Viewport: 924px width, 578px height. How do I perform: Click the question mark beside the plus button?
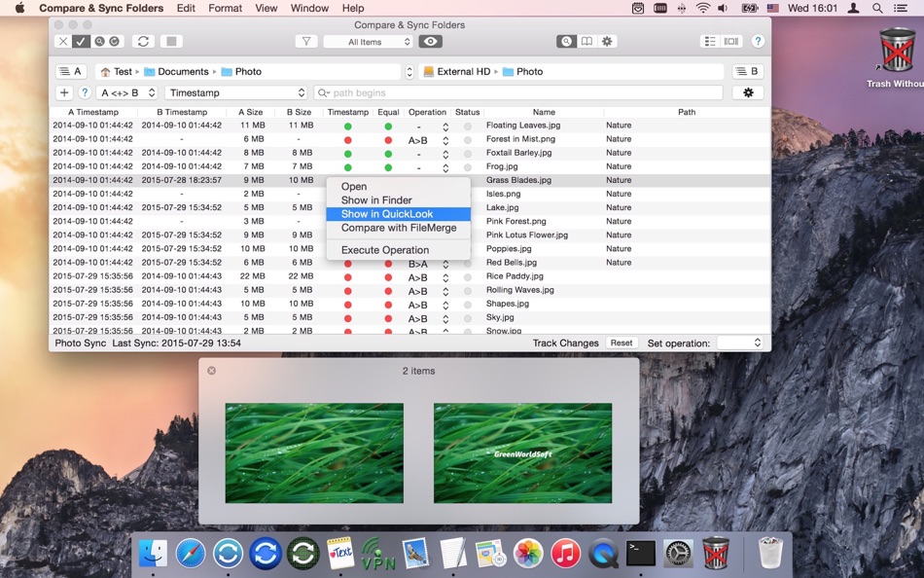point(85,92)
